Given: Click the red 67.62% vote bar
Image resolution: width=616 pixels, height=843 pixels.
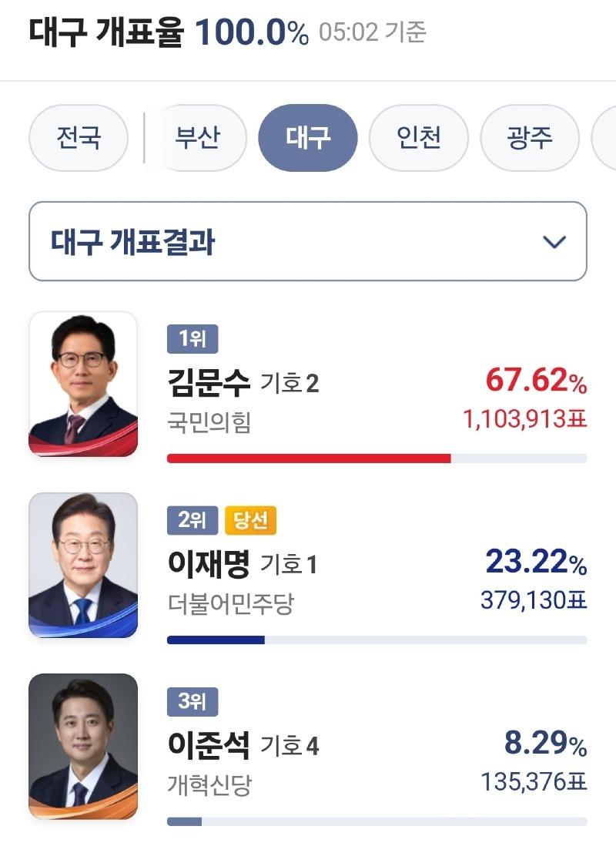Looking at the screenshot, I should tap(309, 458).
